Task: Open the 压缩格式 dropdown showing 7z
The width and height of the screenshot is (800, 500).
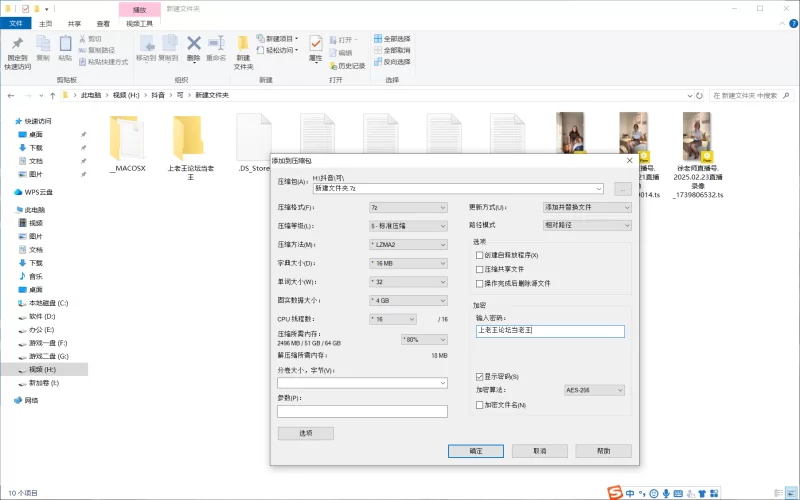Action: tap(408, 207)
